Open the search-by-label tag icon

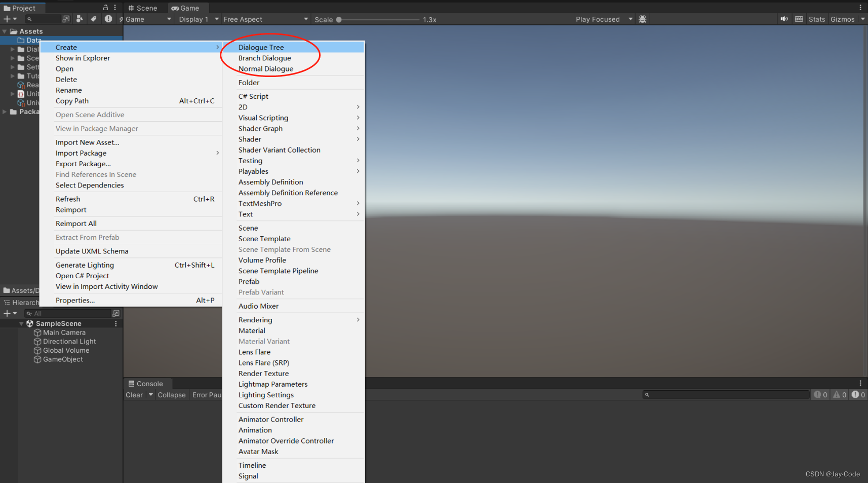(94, 19)
